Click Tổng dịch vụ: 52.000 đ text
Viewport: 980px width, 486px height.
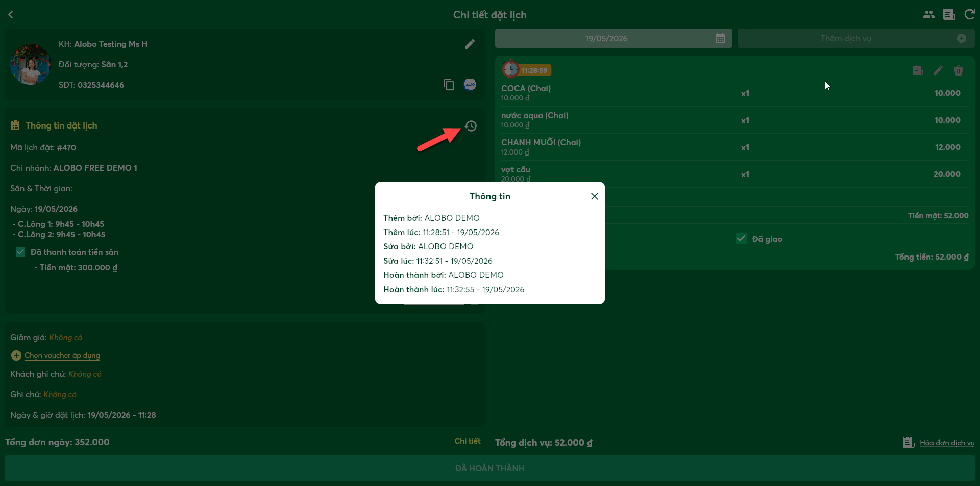point(544,442)
